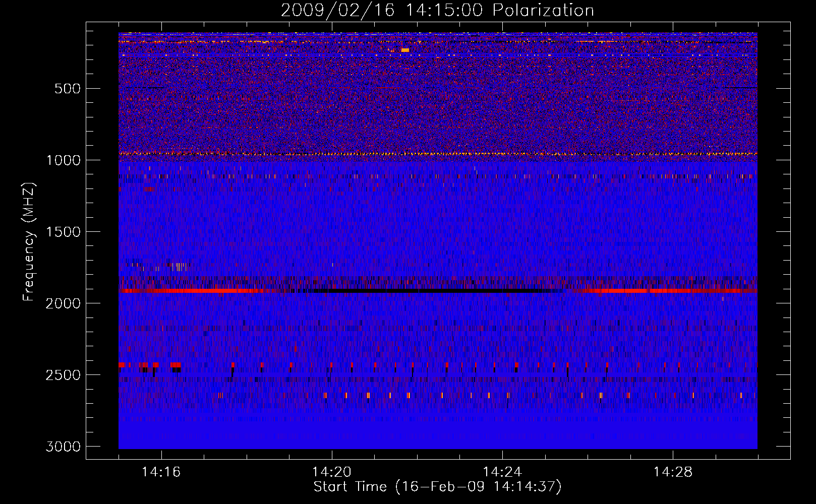816x504 pixels.
Task: Click the 14:24 time tick label
Action: 502,472
